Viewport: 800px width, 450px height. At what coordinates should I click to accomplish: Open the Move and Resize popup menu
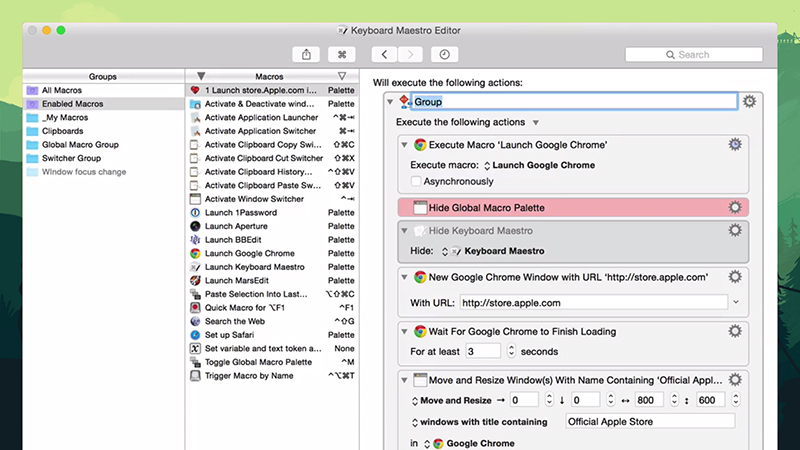452,401
